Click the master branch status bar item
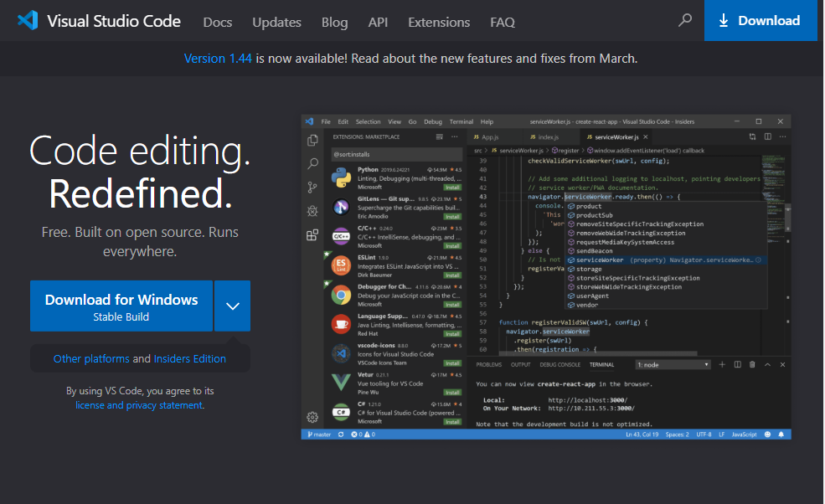825x504 pixels. [x=319, y=435]
